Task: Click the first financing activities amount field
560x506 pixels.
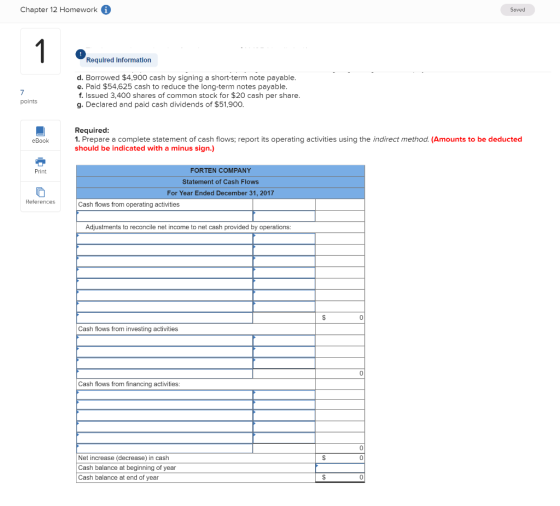Action: 284,395
